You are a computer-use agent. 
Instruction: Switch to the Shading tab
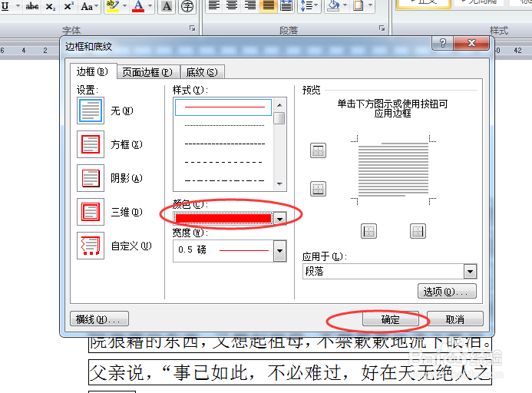pyautogui.click(x=202, y=72)
